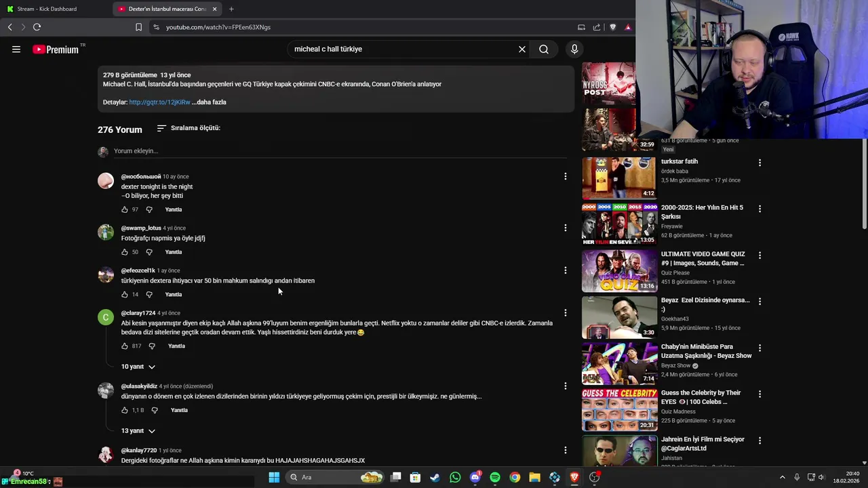Expand the 10 yanıt replies
Viewport: 868px width, 488px height.
tap(138, 367)
